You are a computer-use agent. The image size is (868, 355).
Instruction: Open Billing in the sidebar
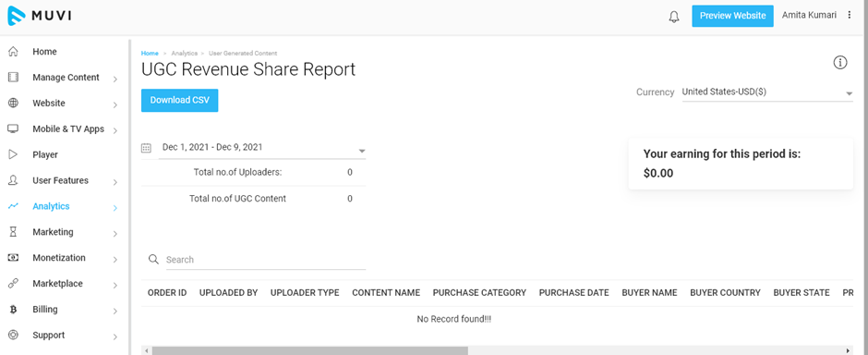tap(45, 309)
